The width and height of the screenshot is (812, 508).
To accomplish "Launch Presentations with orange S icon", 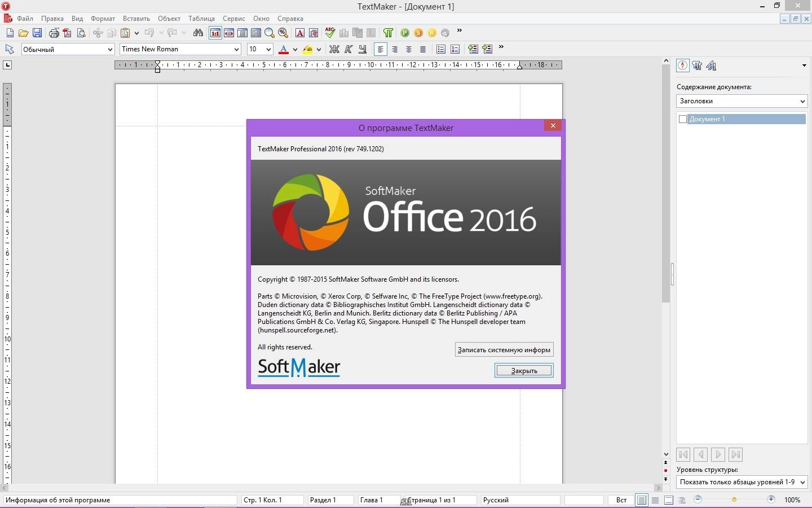I will (418, 33).
